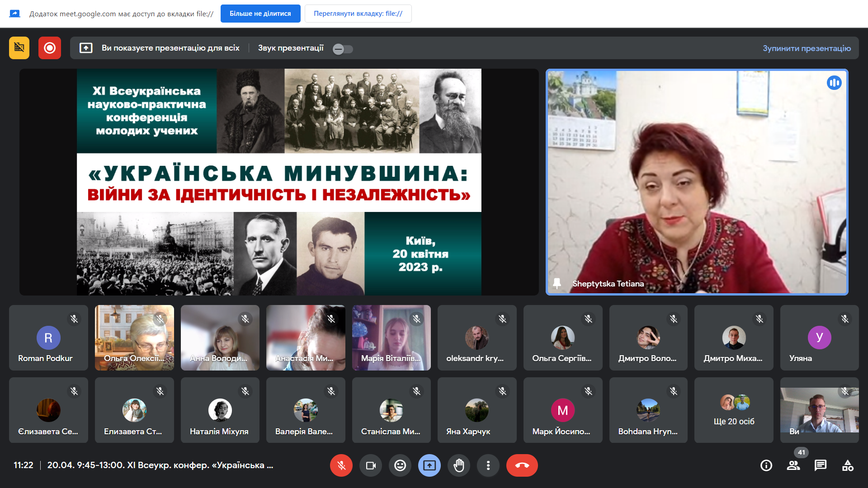Open more options three-dot menu
Viewport: 868px width, 488px height.
(488, 465)
